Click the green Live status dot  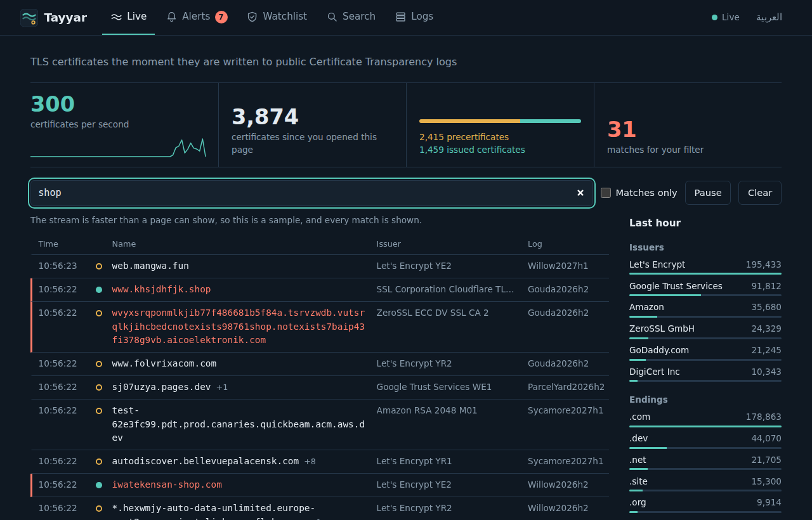tap(714, 18)
